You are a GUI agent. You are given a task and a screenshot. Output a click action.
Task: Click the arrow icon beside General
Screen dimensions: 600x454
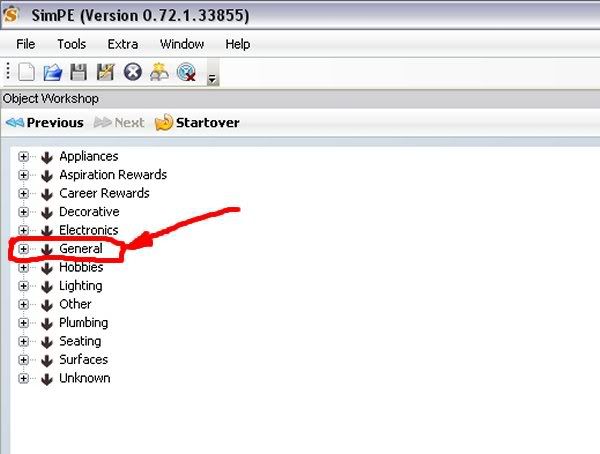pos(47,249)
